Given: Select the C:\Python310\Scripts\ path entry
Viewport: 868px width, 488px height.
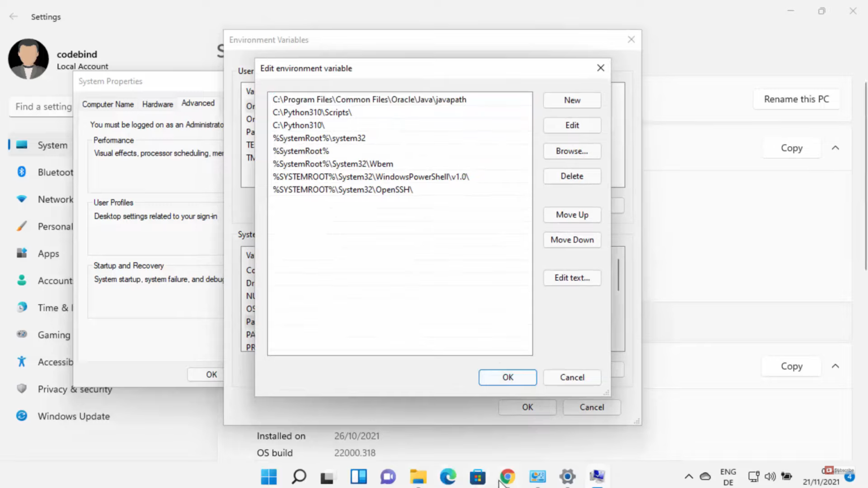Looking at the screenshot, I should [312, 112].
